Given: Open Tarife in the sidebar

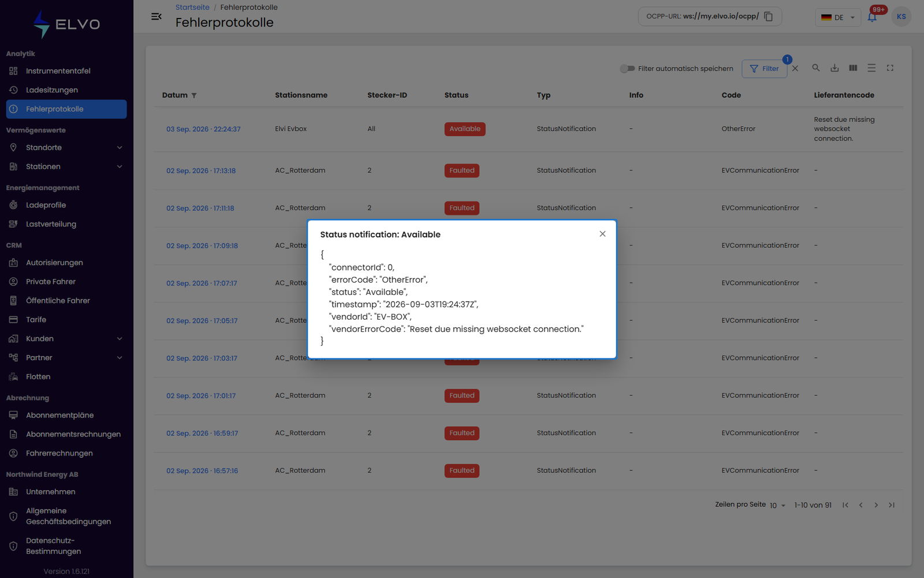Looking at the screenshot, I should tap(66, 320).
